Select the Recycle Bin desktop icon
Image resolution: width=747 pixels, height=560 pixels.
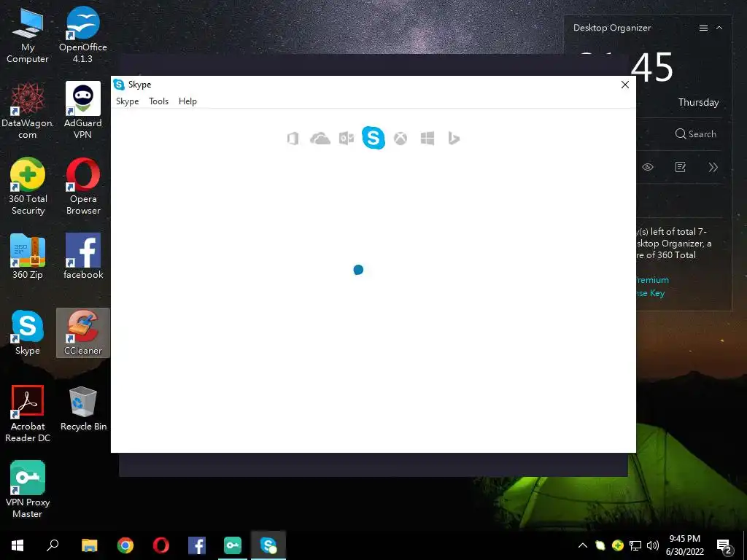[83, 408]
